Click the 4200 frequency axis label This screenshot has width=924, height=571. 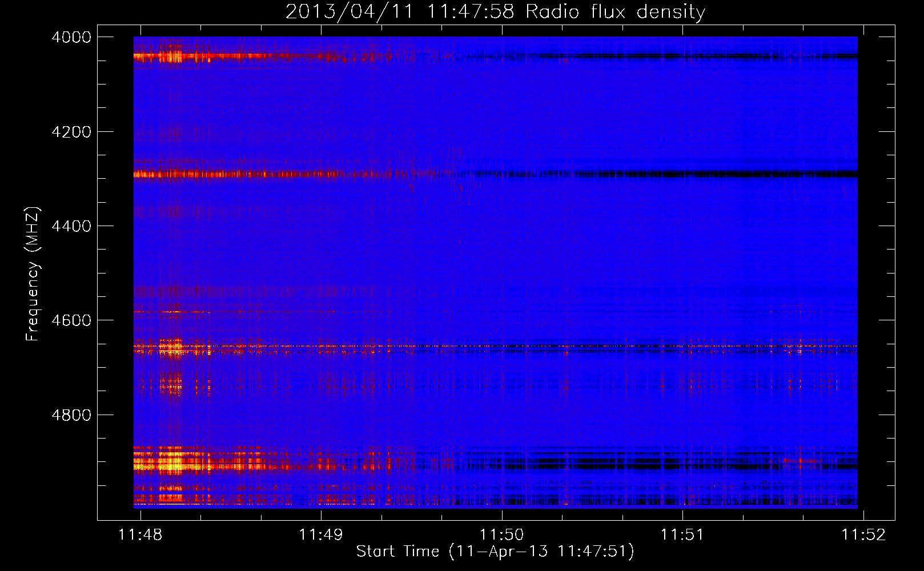coord(71,132)
